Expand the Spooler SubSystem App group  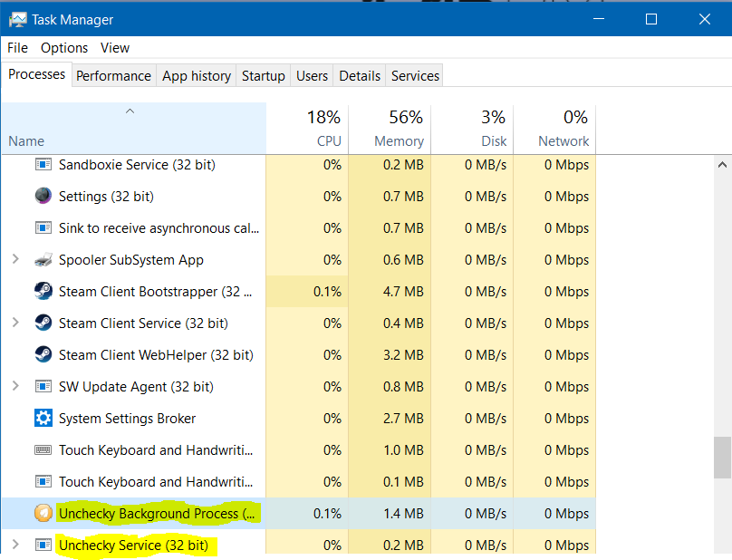click(14, 260)
